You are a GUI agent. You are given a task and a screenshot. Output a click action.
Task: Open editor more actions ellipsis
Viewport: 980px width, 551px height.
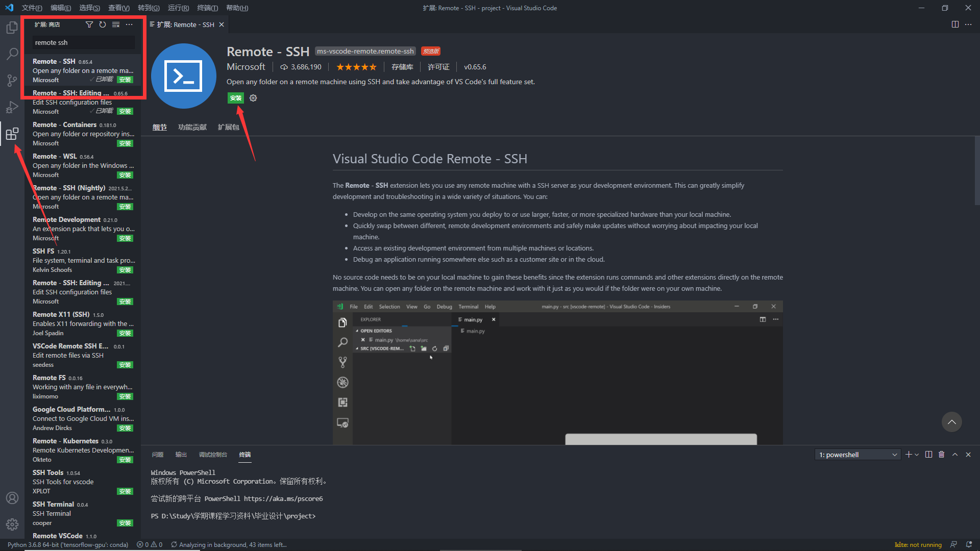click(x=968, y=24)
